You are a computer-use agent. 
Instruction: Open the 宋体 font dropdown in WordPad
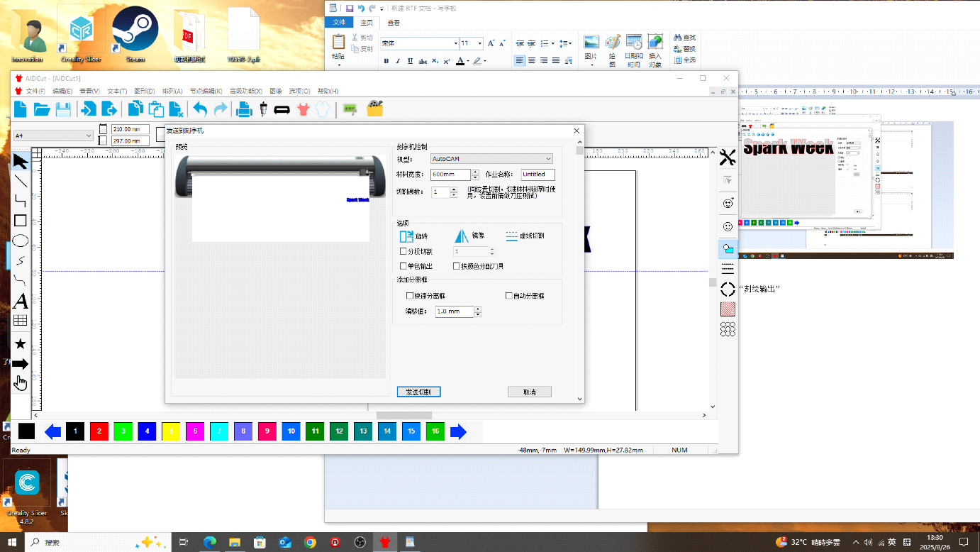[419, 43]
